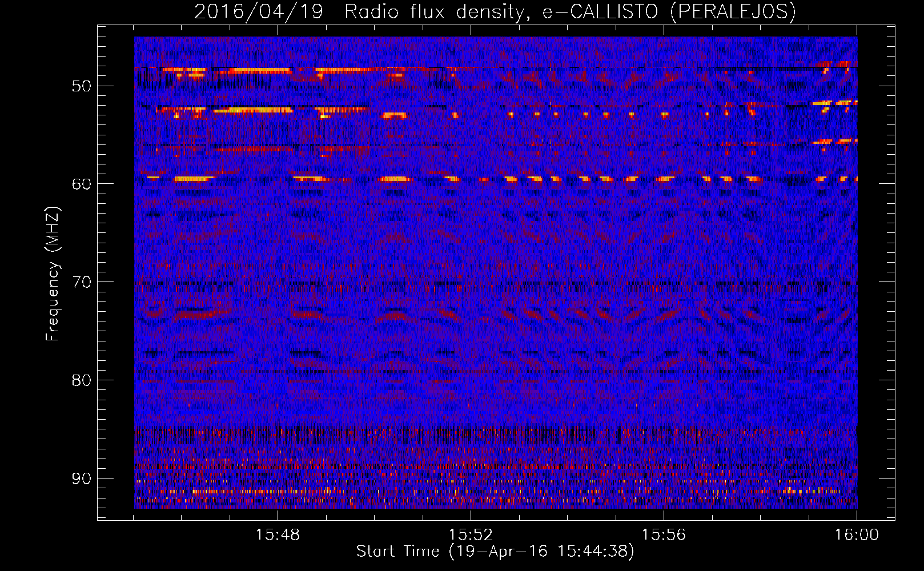
Task: Click the 15:52 time tick label
Action: [471, 535]
